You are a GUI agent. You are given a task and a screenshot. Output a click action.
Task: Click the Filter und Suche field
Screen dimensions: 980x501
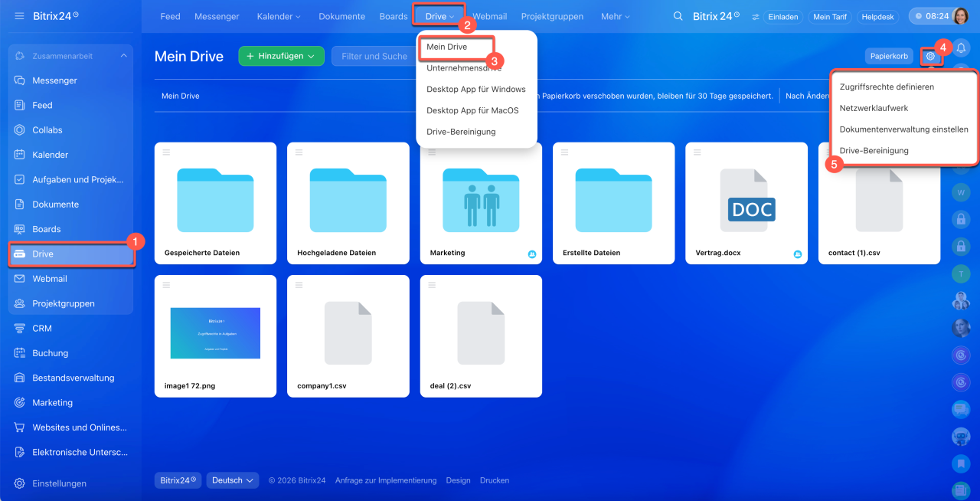[374, 56]
